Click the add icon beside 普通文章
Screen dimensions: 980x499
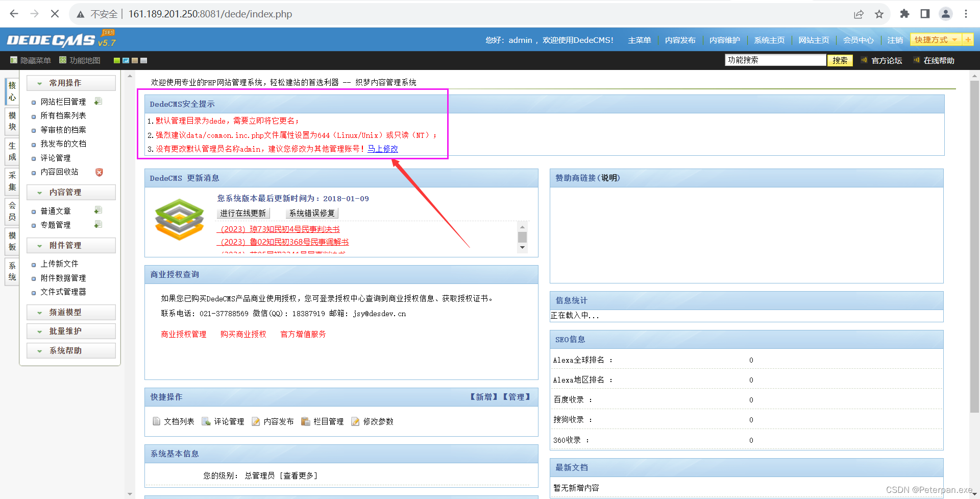tap(98, 210)
